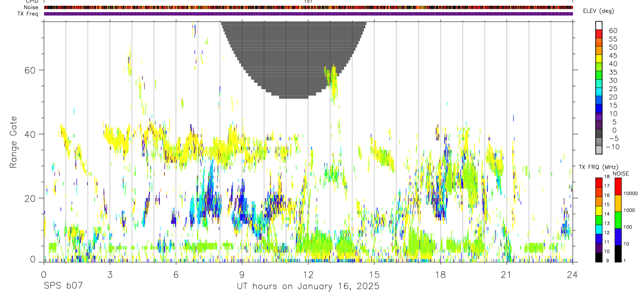This screenshot has width=644, height=297.
Task: Click the "17" label on the TX frequency legend
Action: [606, 185]
